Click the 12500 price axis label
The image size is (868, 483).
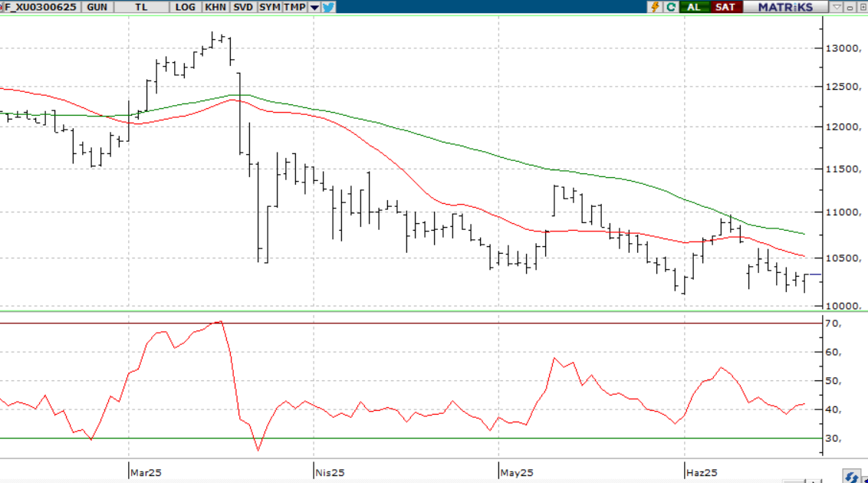pos(843,87)
